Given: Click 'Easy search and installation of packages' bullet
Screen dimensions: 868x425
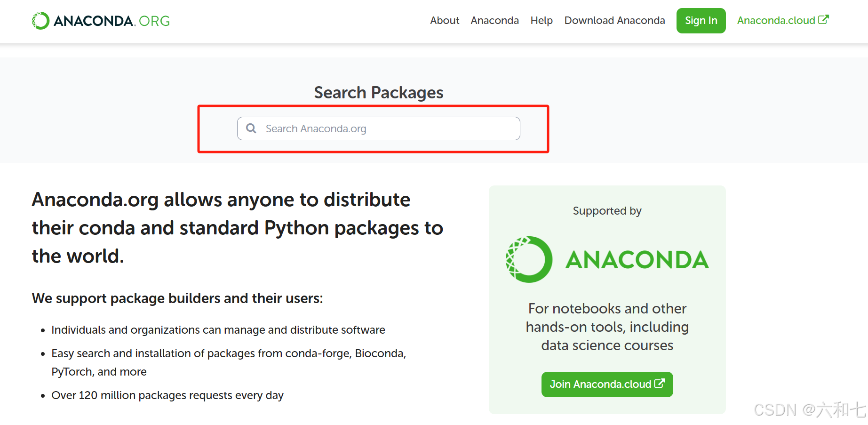Looking at the screenshot, I should pyautogui.click(x=229, y=362).
